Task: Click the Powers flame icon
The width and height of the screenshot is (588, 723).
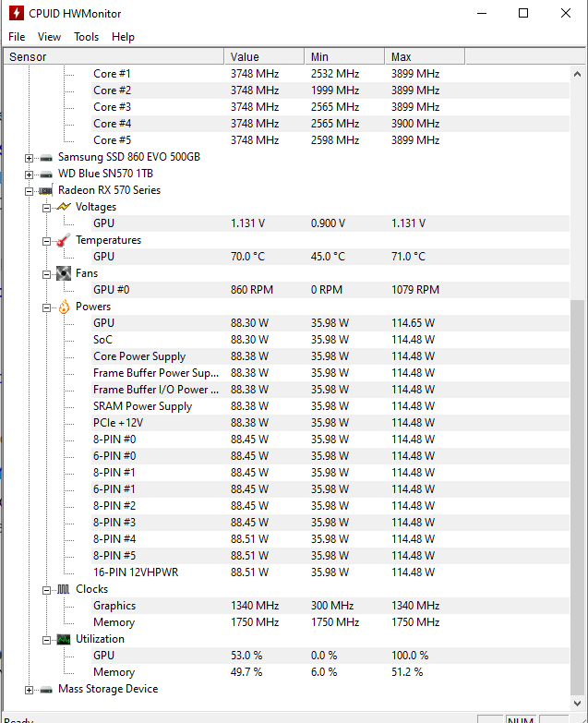Action: tap(64, 307)
